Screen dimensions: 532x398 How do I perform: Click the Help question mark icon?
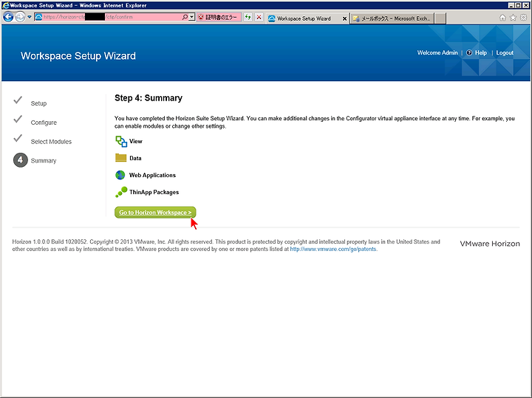pyautogui.click(x=469, y=52)
